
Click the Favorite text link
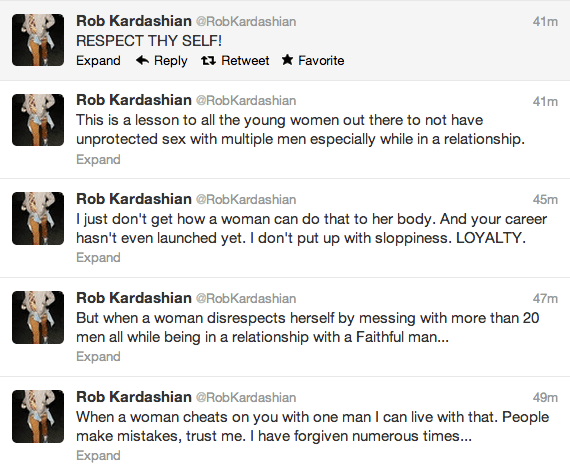coord(321,60)
